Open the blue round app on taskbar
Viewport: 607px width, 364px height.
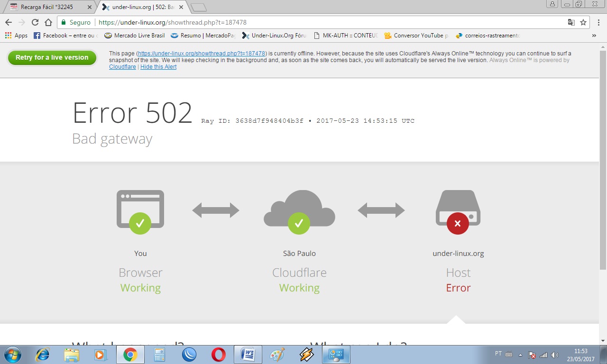click(189, 355)
